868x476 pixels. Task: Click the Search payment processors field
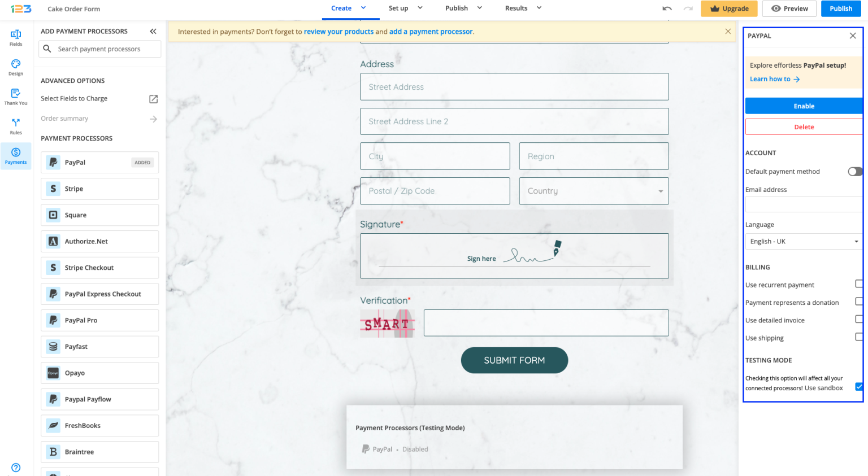(x=100, y=49)
